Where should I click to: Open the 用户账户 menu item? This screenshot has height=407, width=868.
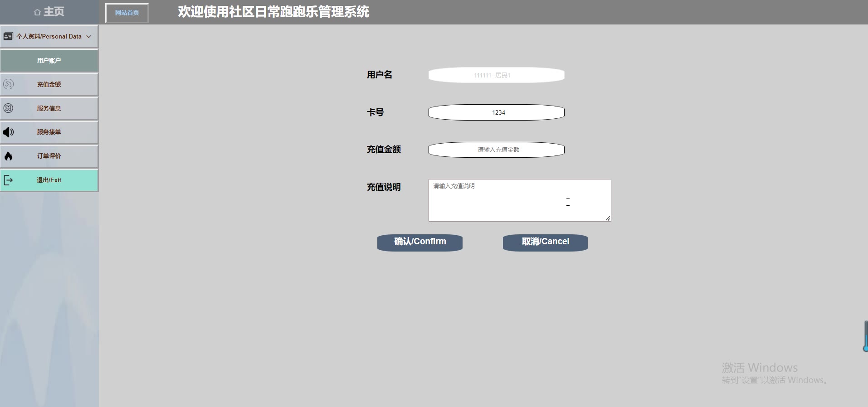point(49,61)
